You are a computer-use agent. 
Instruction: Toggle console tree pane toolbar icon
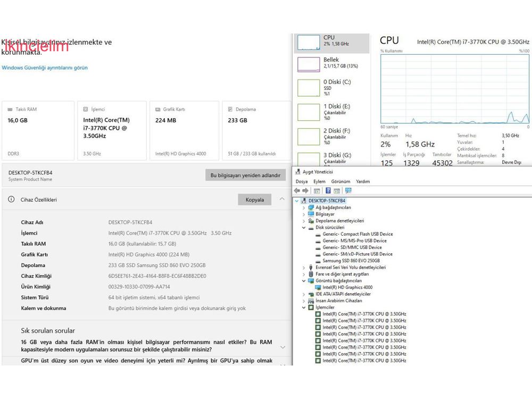[317, 190]
